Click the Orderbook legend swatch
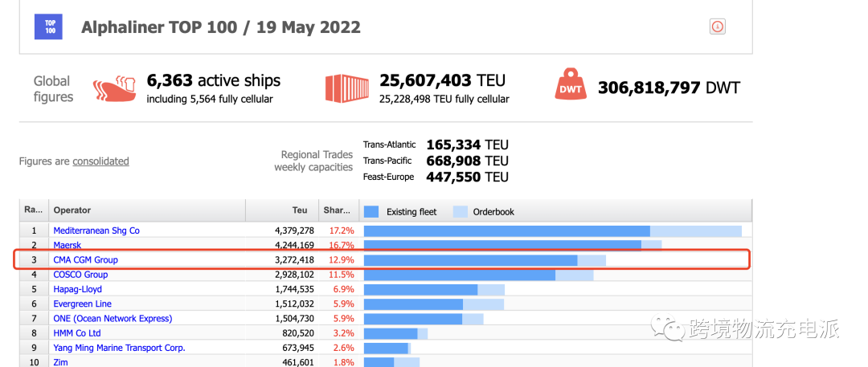The height and width of the screenshot is (367, 868). click(460, 212)
